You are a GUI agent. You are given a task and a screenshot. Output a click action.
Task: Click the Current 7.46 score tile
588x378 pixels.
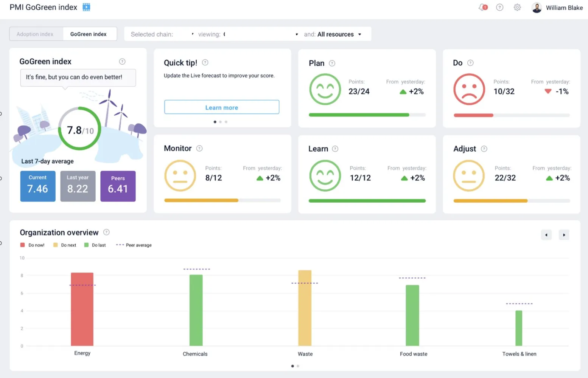[38, 186]
